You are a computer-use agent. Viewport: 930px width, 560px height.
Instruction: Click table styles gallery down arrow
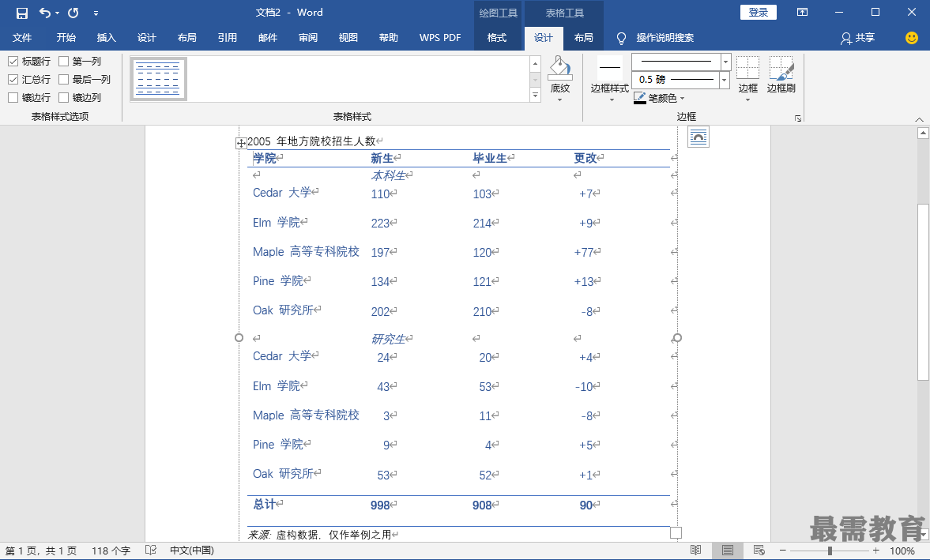pyautogui.click(x=535, y=80)
